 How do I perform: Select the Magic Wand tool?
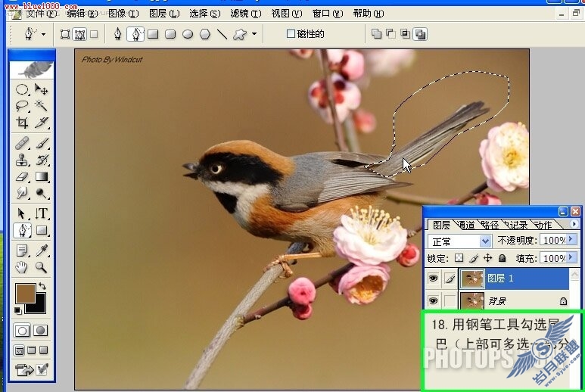coord(41,106)
